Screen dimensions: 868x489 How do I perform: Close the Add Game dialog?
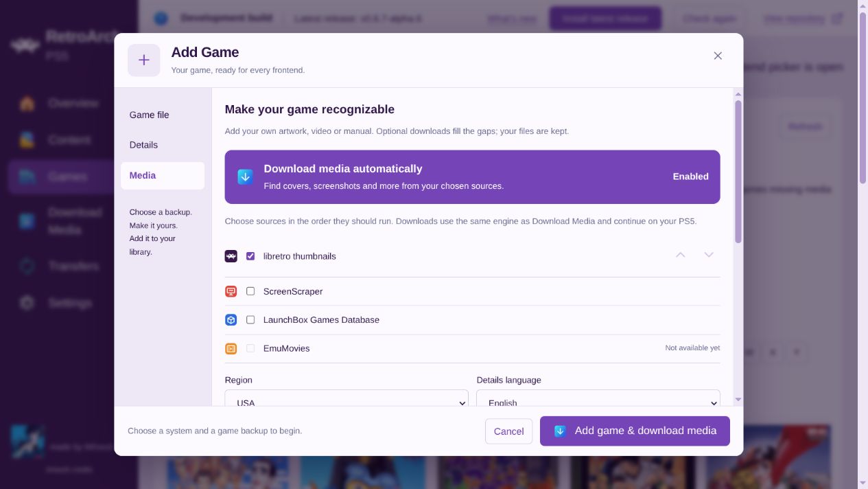[718, 56]
